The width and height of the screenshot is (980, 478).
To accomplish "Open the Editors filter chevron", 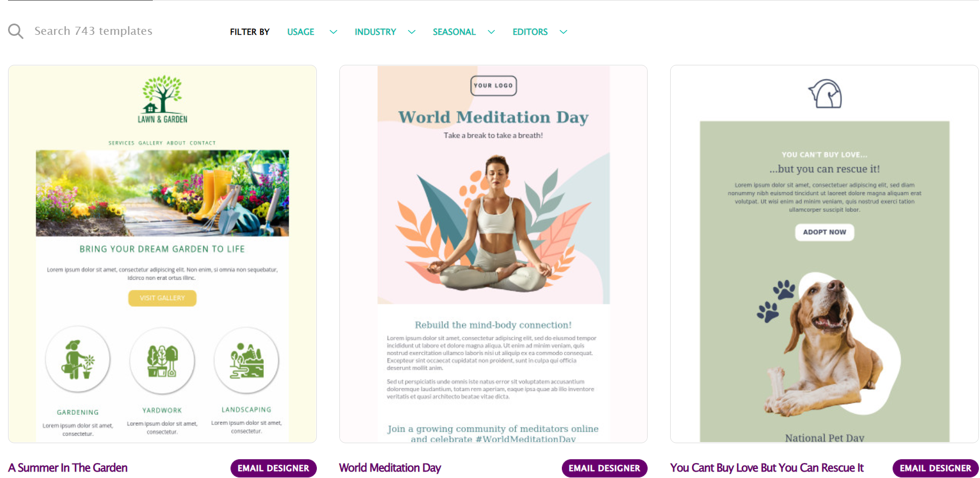I will click(563, 32).
